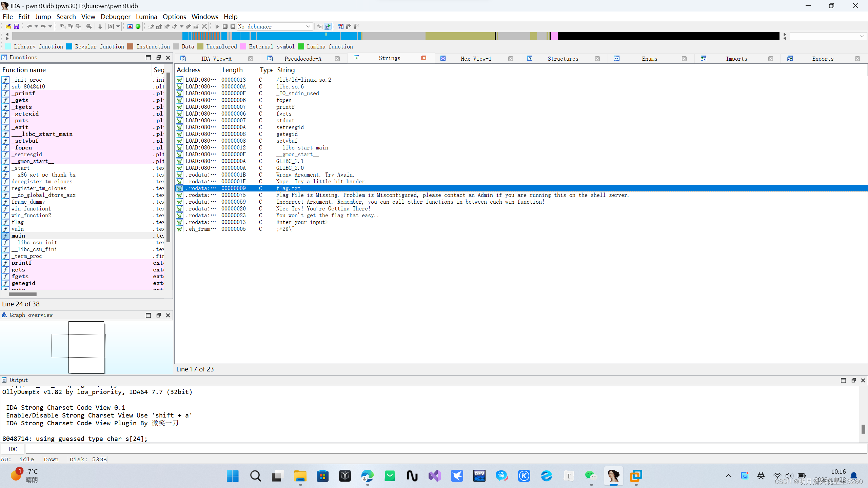This screenshot has width=868, height=488.
Task: Sort strings by the Length column header
Action: [x=233, y=70]
